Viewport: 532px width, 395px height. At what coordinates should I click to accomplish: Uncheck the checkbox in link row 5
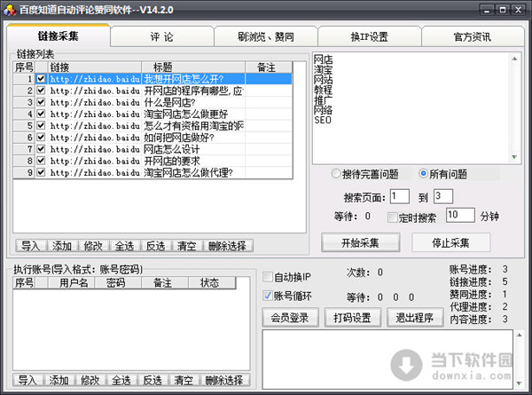pyautogui.click(x=41, y=125)
